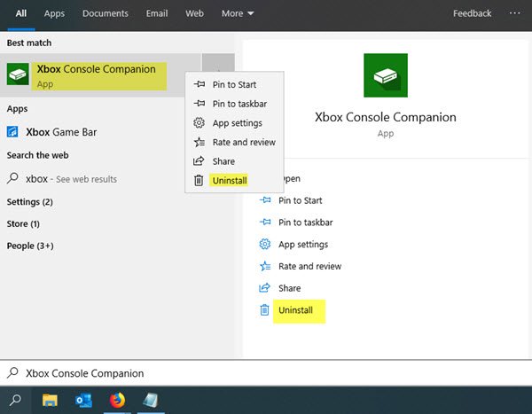
Task: Open File Explorer from taskbar
Action: pos(50,400)
